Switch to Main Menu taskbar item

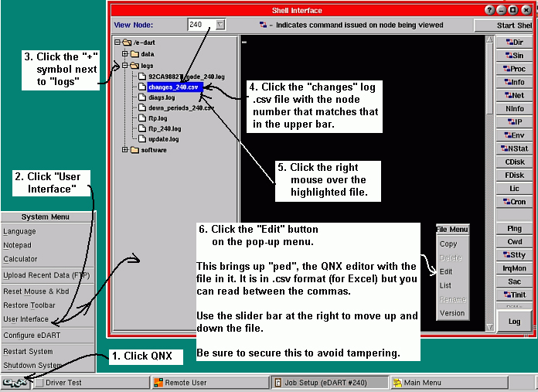(x=449, y=383)
